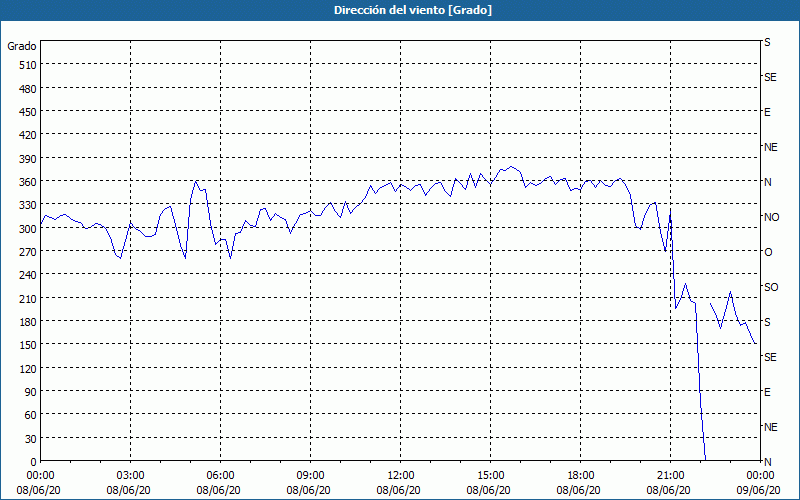Screen dimensions: 800x500
Task: Select the 480 degree axis label
Action: tap(28, 89)
